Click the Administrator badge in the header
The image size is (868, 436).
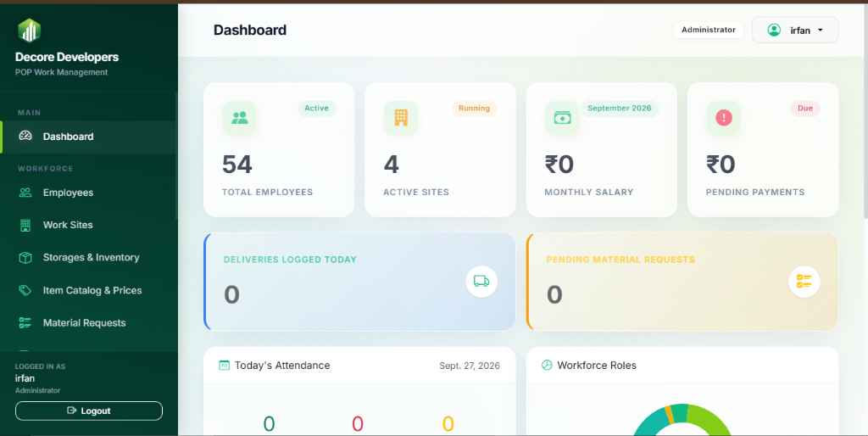click(x=708, y=30)
